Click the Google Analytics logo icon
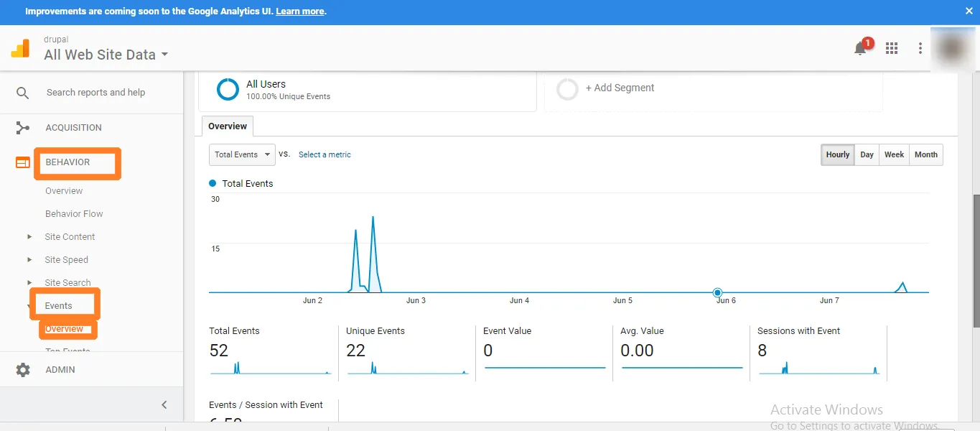The image size is (980, 431). (20, 48)
